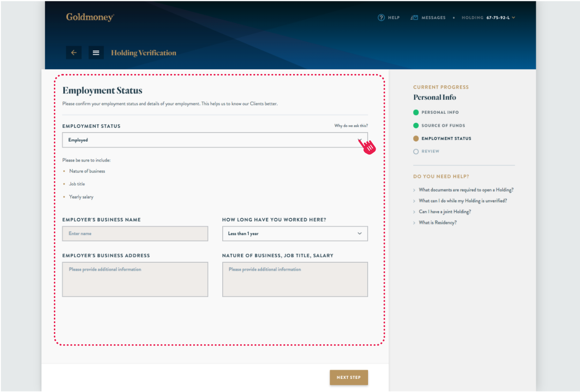Click the Messages label in header

(434, 18)
